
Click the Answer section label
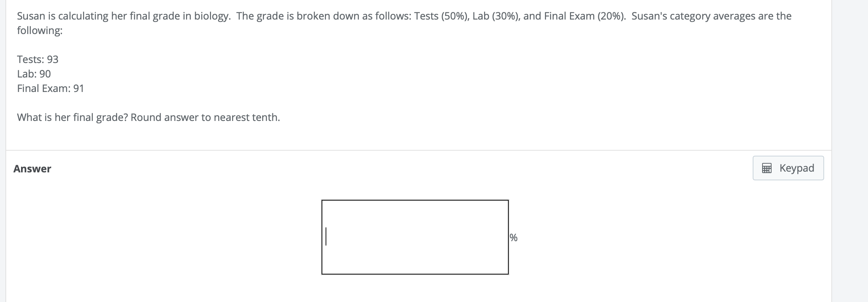pos(32,168)
